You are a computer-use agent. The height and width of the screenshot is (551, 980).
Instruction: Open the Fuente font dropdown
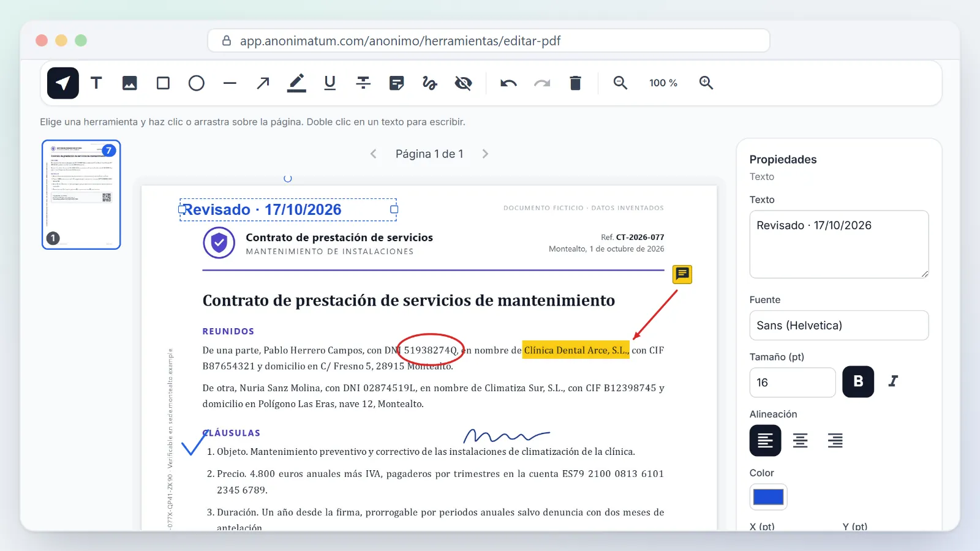[839, 326]
